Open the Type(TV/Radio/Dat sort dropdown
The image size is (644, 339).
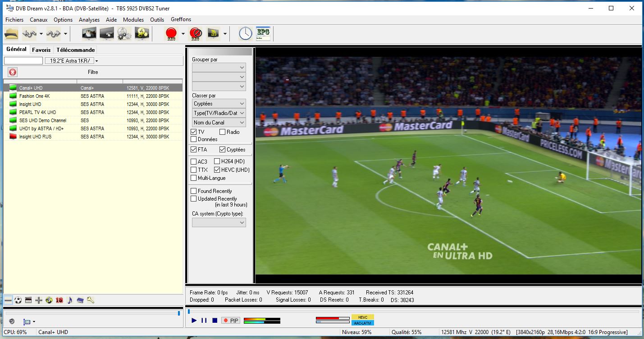pyautogui.click(x=219, y=113)
